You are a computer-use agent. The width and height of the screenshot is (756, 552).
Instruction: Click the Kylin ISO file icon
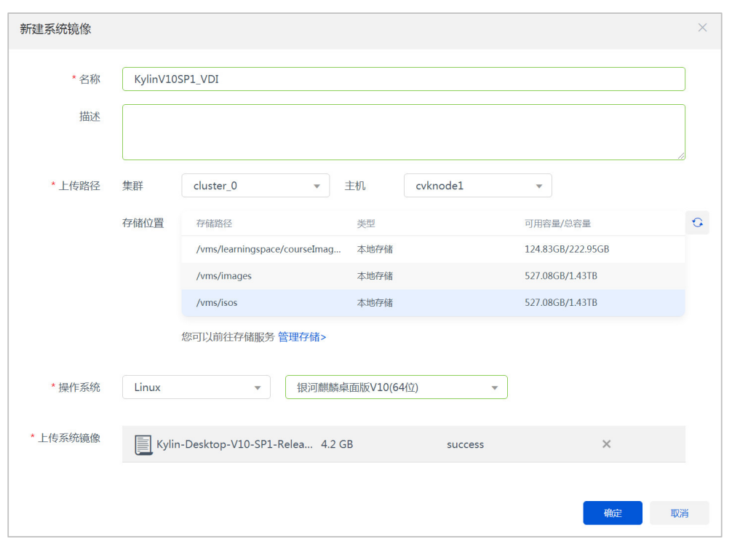(x=143, y=444)
